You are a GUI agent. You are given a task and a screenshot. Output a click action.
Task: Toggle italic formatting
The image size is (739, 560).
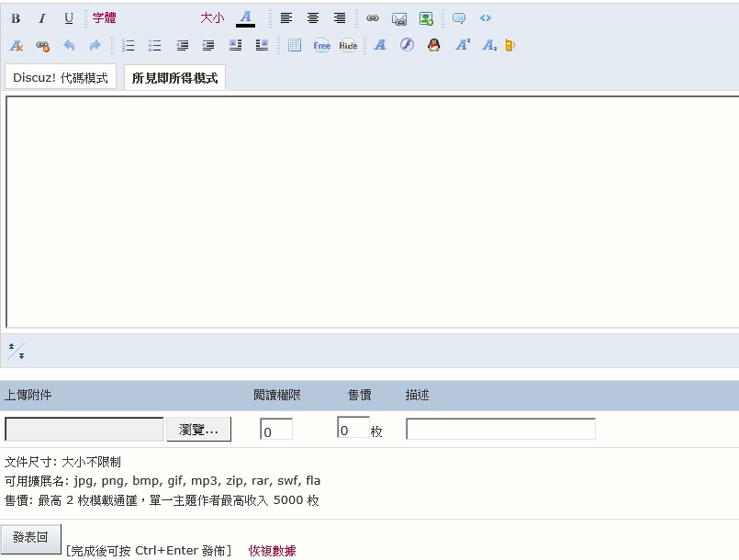[42, 18]
